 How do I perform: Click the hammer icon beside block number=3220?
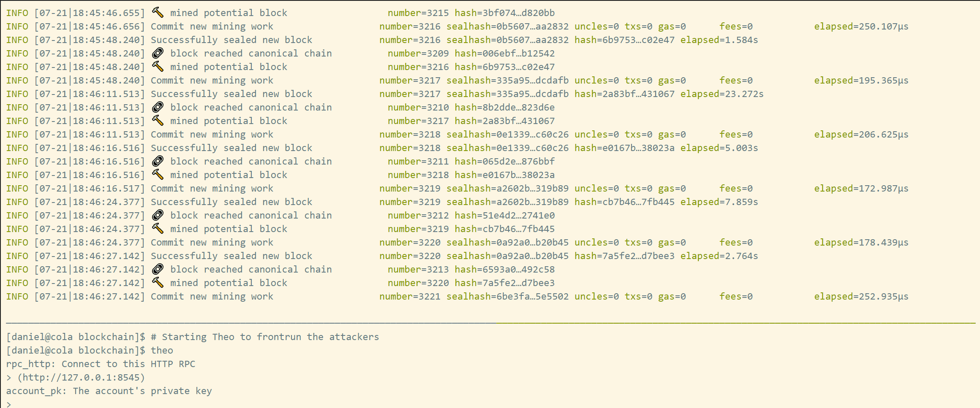(x=158, y=283)
